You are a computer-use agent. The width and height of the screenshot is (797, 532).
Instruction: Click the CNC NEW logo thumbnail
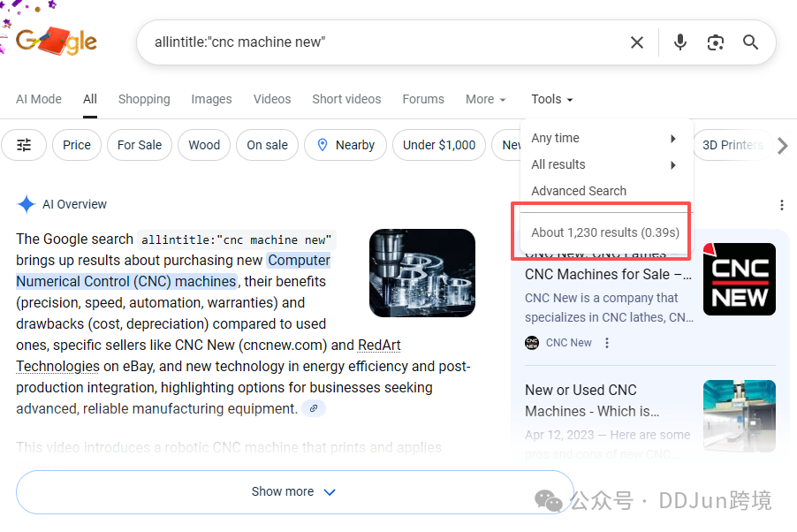[739, 279]
